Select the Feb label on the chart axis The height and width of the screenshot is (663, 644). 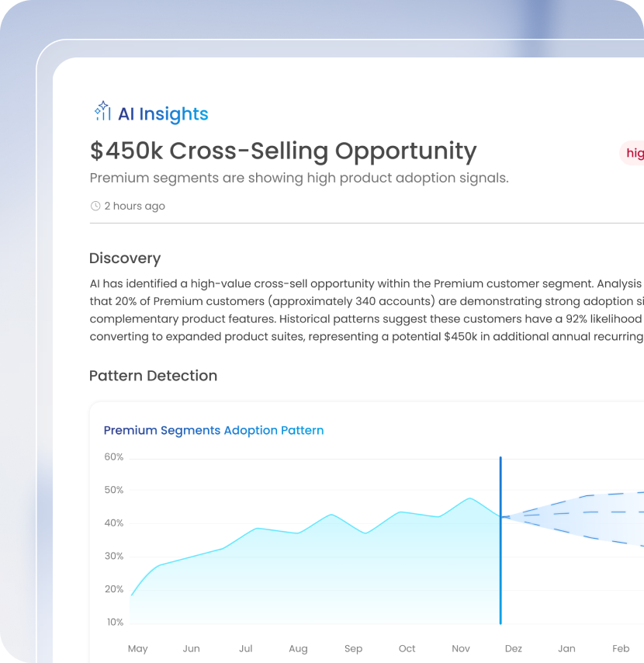click(621, 648)
